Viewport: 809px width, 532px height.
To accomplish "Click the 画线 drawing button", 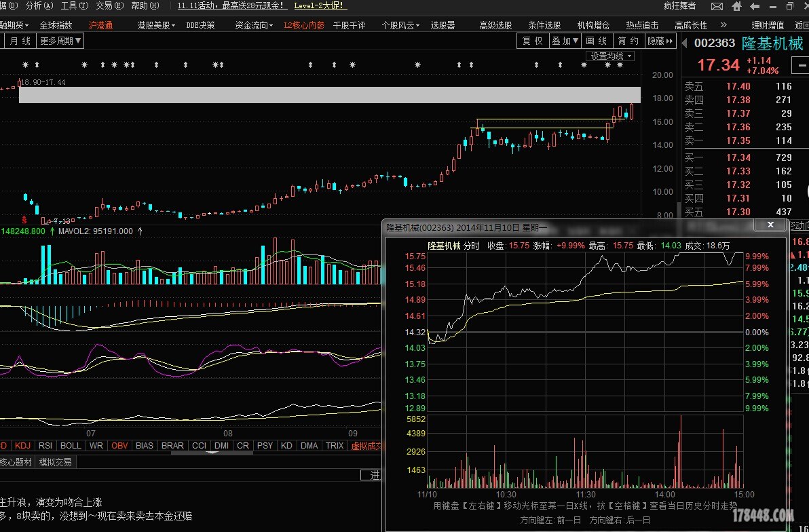I will [x=597, y=41].
